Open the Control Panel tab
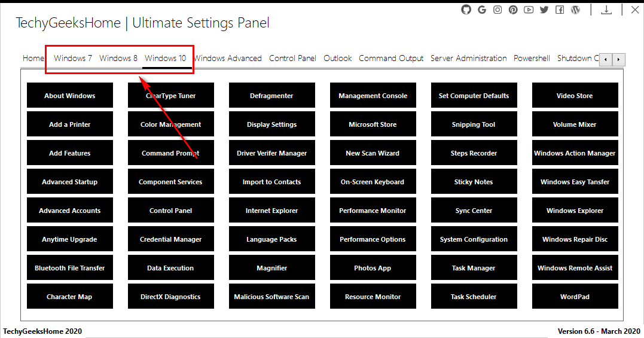644x338 pixels. pyautogui.click(x=292, y=58)
